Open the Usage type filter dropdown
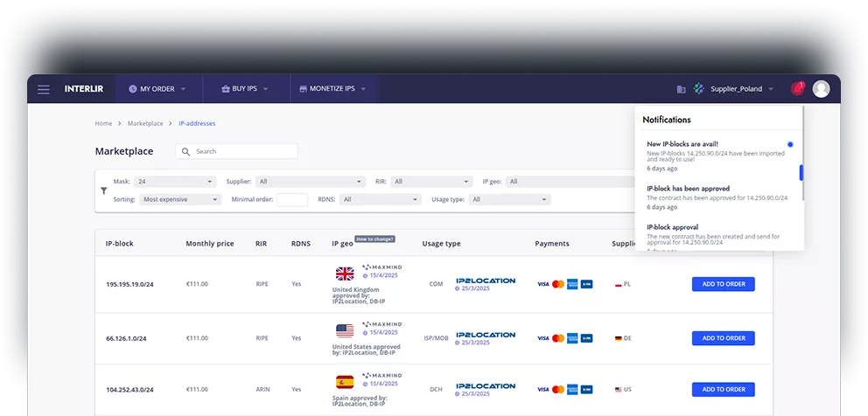Screen dimensions: 868x416 point(510,200)
